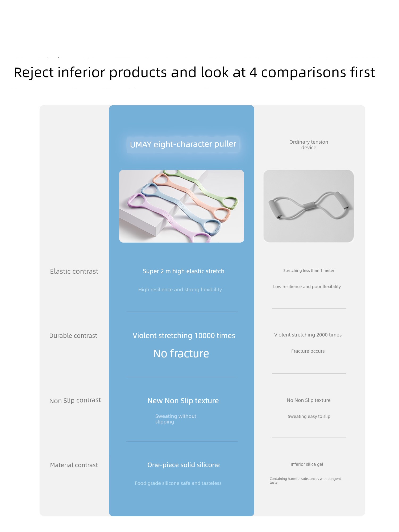The height and width of the screenshot is (532, 399).
Task: Select the 'Elastic contrast' row label
Action: coord(74,271)
